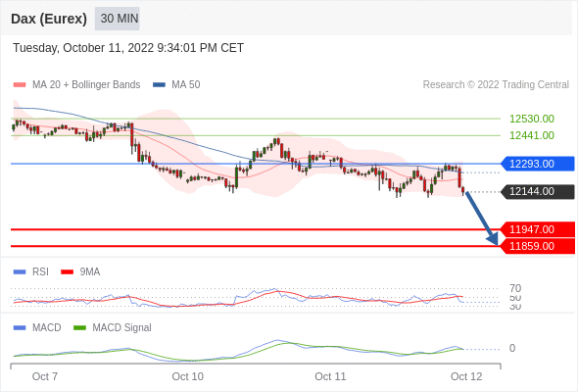Click the Oct 11 date axis label
578x392 pixels.
[330, 376]
